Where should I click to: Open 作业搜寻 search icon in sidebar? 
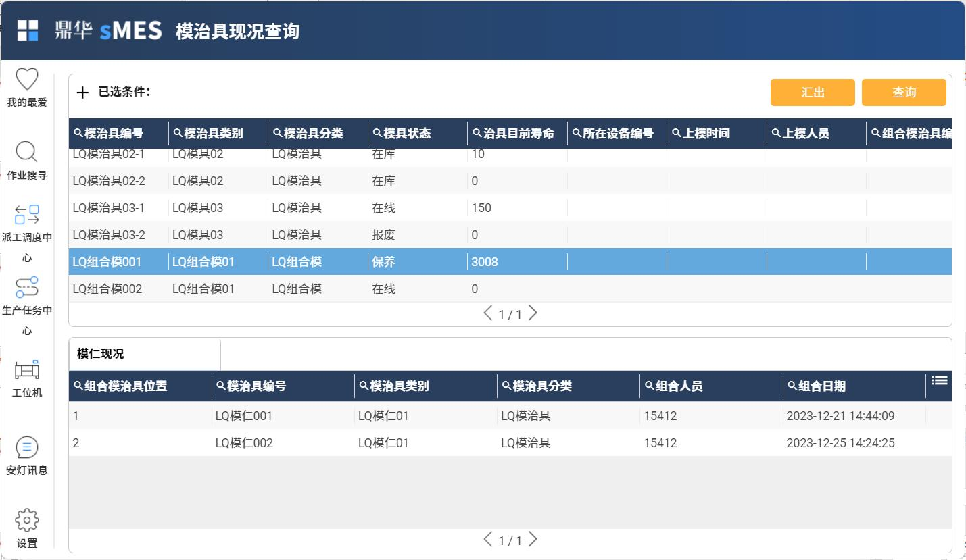[27, 153]
